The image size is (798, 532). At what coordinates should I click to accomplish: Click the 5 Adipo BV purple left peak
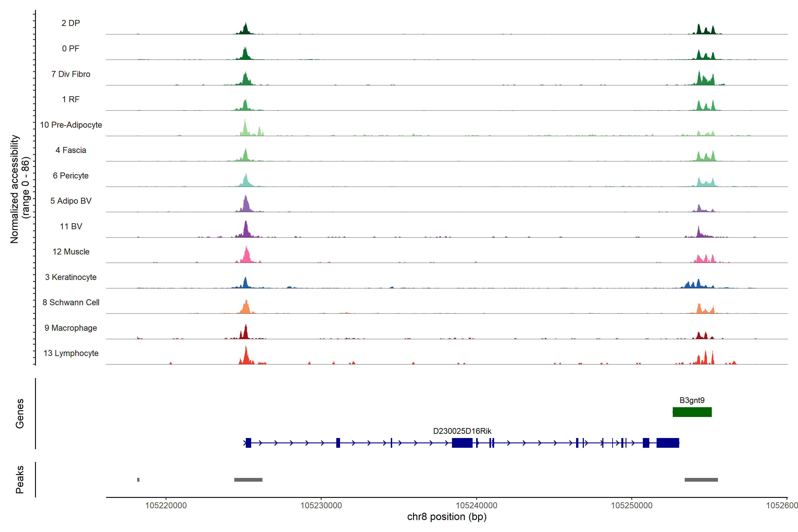[246, 205]
